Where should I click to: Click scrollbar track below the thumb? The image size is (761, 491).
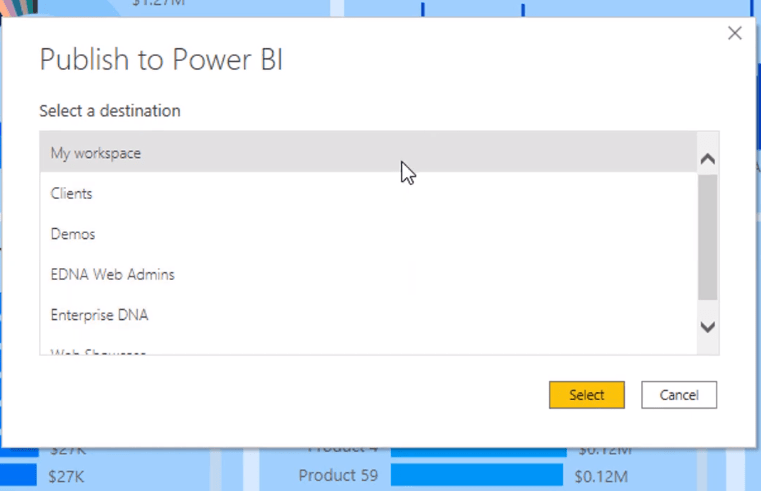click(708, 309)
